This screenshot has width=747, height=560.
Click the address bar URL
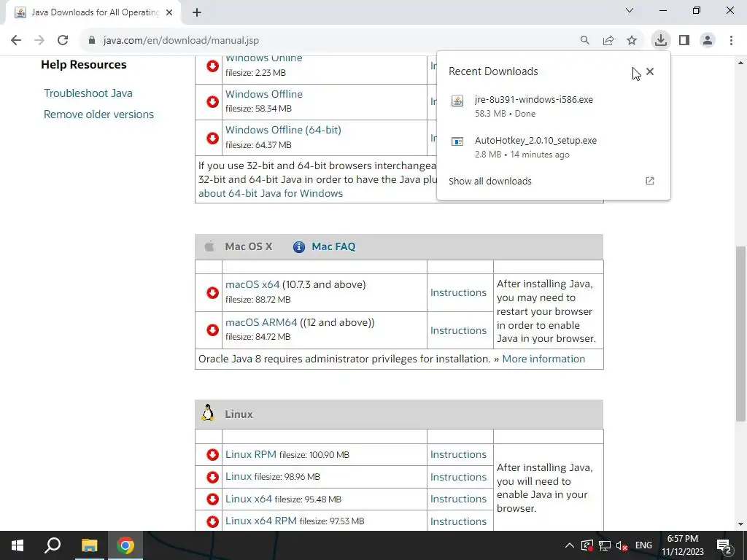(181, 41)
